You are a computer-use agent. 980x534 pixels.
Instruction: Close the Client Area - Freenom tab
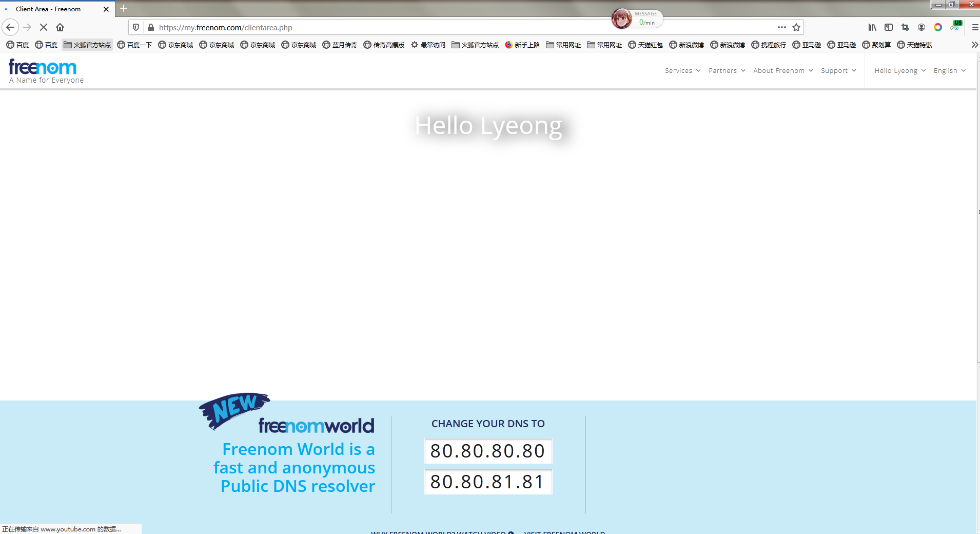(106, 9)
